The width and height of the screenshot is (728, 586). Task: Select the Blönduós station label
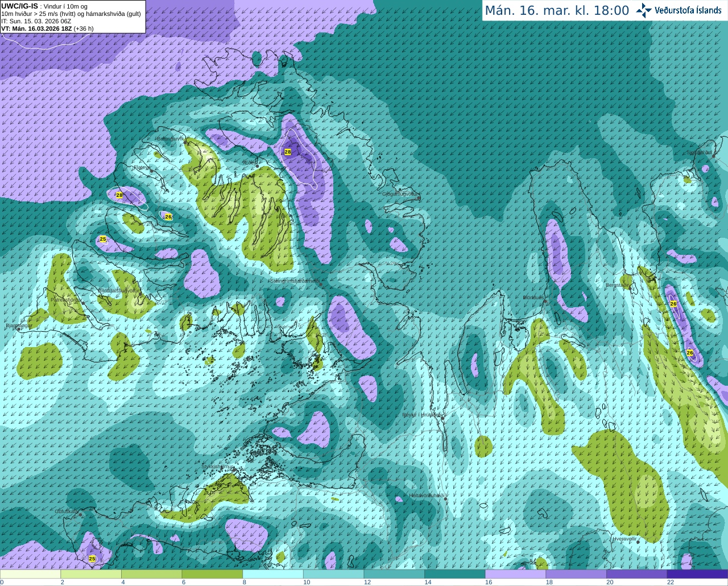coord(533,298)
